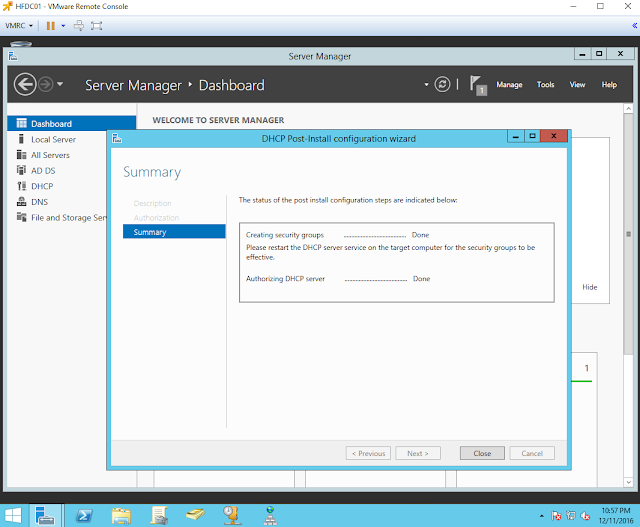Image resolution: width=640 pixels, height=527 pixels.
Task: Open the notifications flag icon
Action: click(x=478, y=85)
